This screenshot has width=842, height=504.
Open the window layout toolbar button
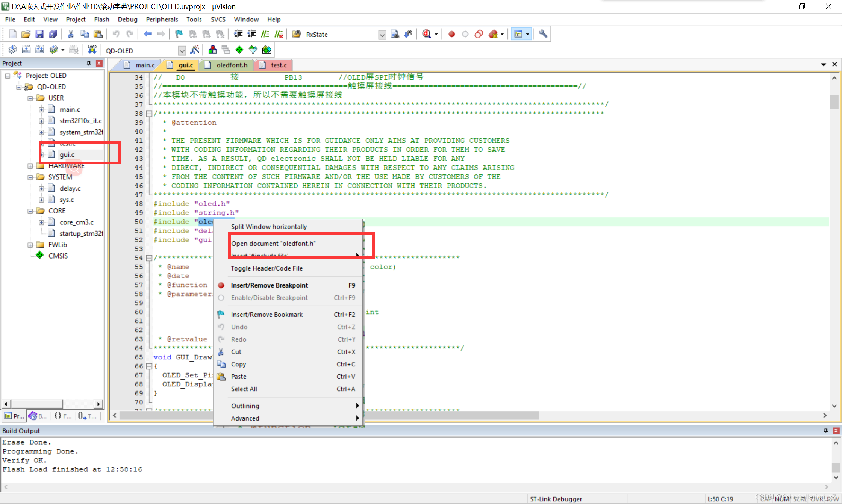point(518,34)
